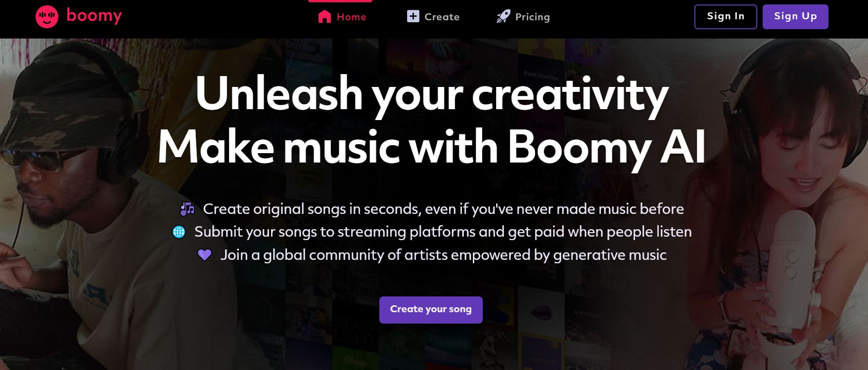Click the music notes emoji icon
This screenshot has width=868, height=370.
[x=187, y=209]
